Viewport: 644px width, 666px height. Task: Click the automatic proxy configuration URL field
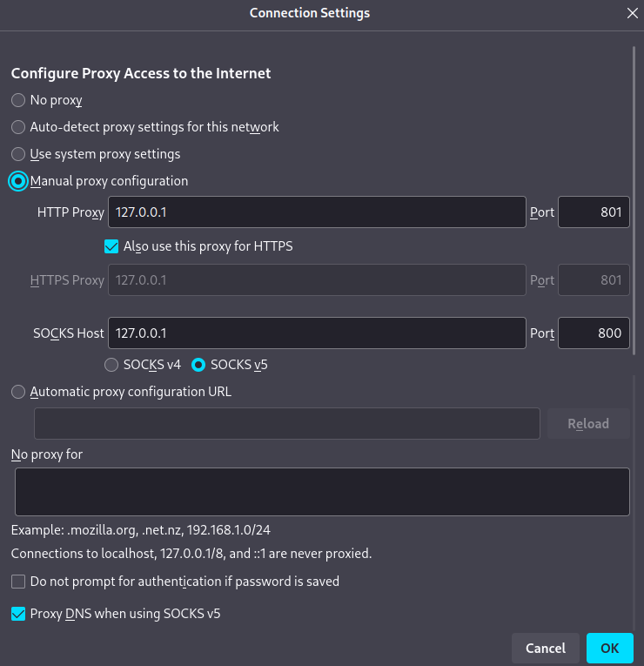click(286, 424)
